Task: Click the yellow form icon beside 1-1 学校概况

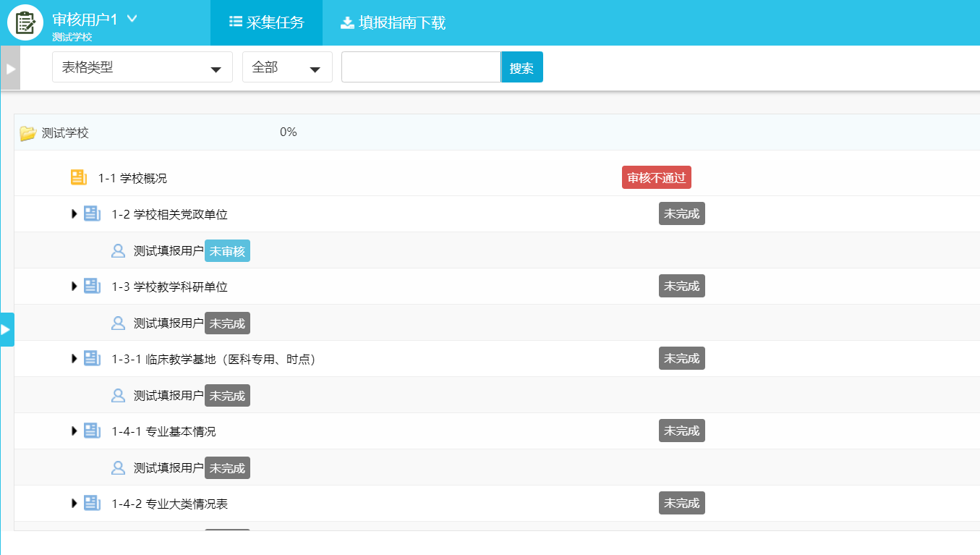Action: point(79,177)
